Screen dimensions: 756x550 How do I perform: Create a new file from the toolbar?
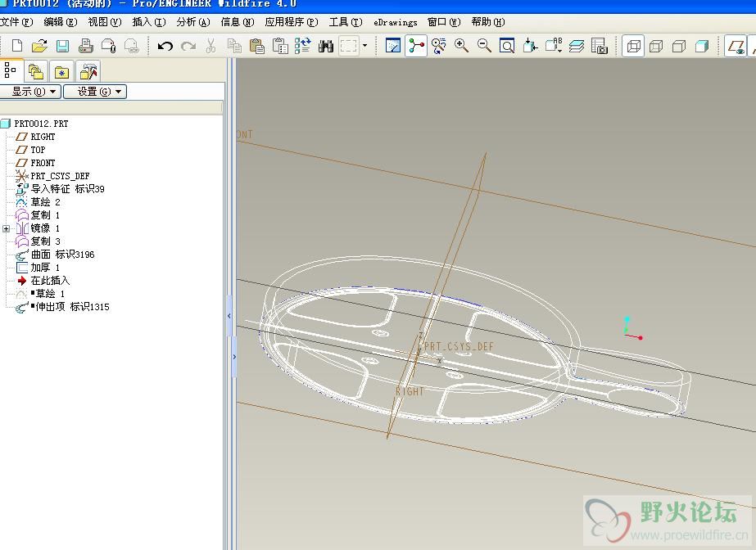click(x=17, y=46)
